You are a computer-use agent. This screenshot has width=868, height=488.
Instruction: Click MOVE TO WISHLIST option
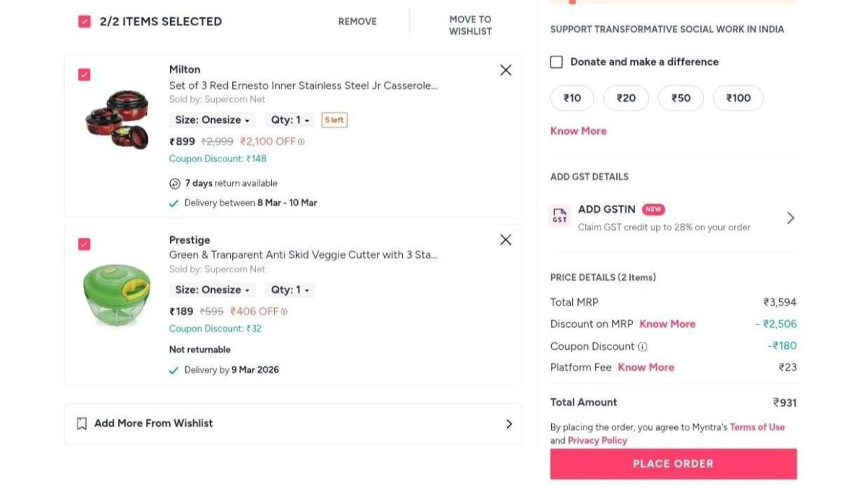tap(470, 25)
